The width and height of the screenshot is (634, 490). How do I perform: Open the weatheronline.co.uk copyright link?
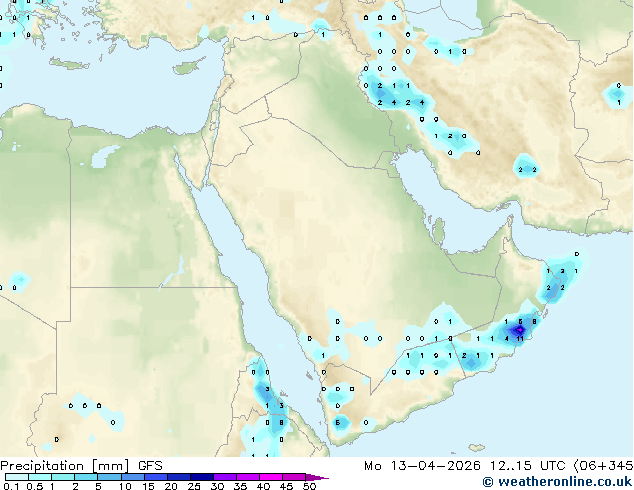pos(557,482)
